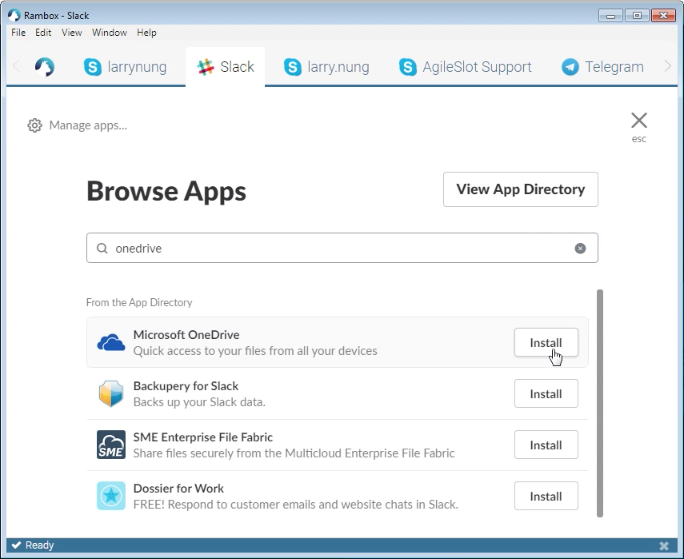Screen dimensions: 684x559
Task: Minimize the Rambox window
Action: click(x=610, y=16)
